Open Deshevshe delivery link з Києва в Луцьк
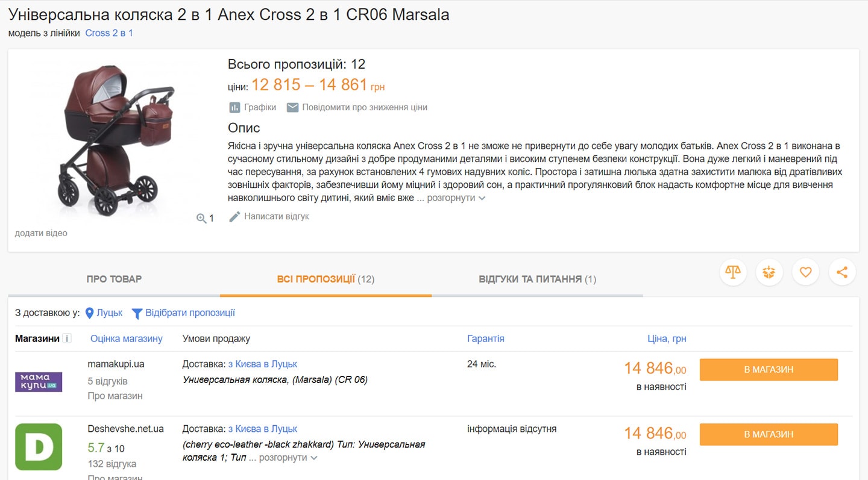 [x=263, y=429]
